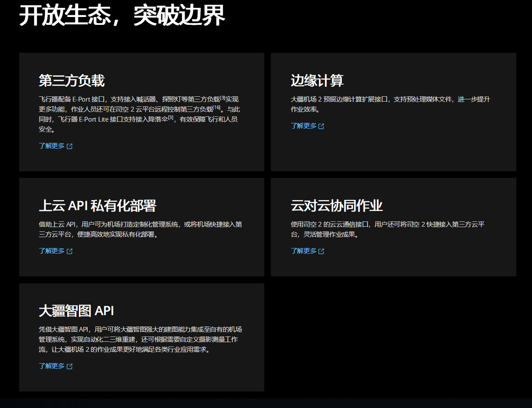
Task: Open 了解更多 link in the 边缘计算 card
Action: 303,126
